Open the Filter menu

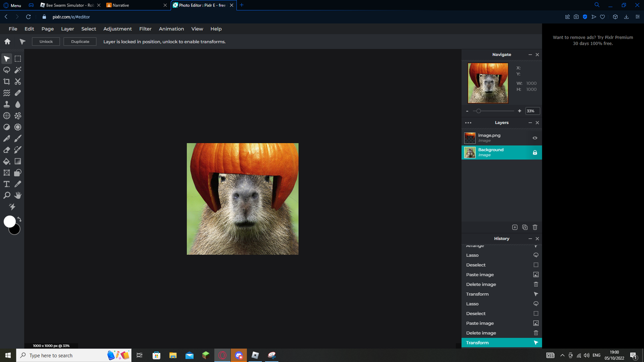pos(145,29)
